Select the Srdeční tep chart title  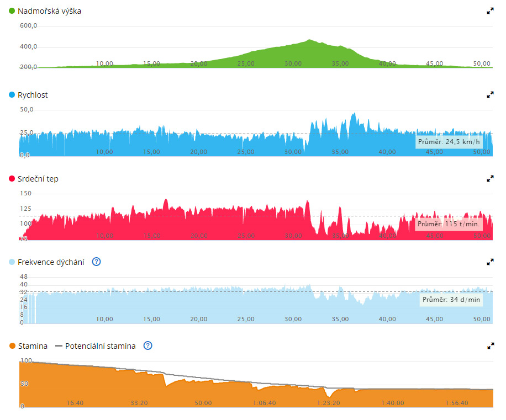[38, 179]
